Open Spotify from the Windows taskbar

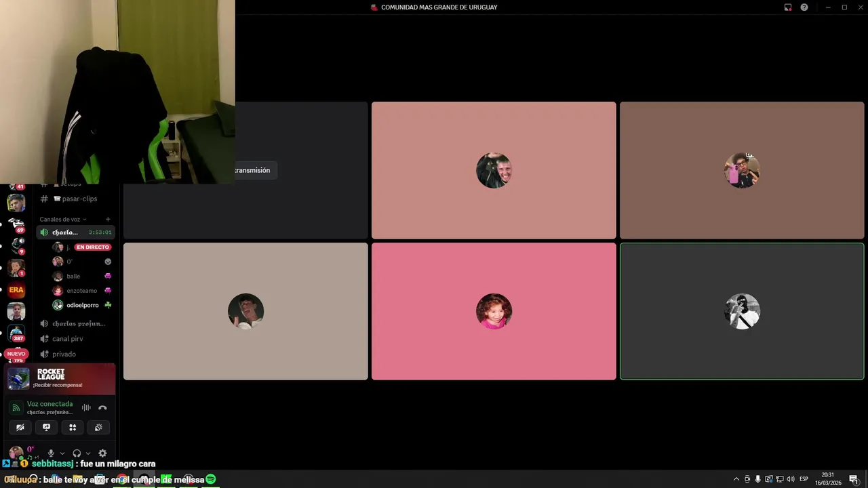[x=211, y=479]
